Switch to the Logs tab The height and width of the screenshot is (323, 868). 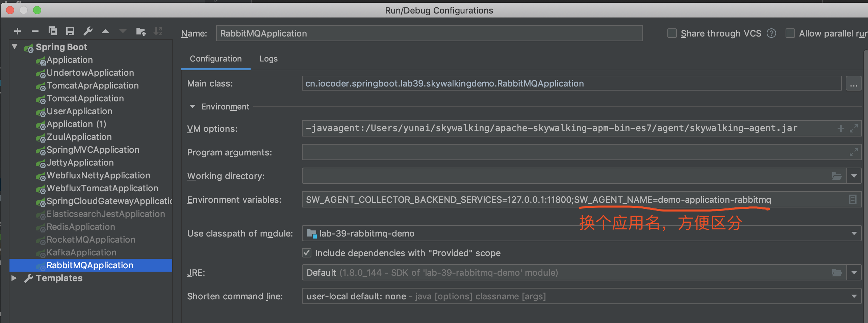(269, 59)
